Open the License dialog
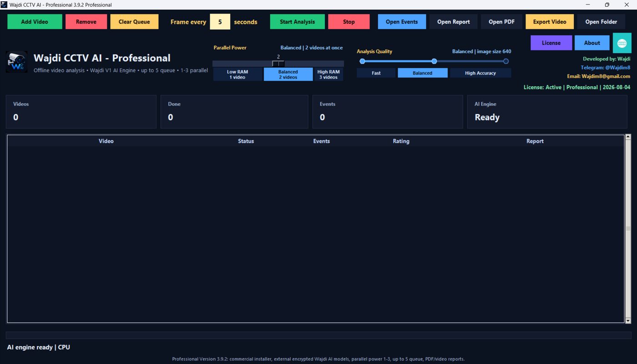Image resolution: width=637 pixels, height=364 pixels. pyautogui.click(x=551, y=43)
